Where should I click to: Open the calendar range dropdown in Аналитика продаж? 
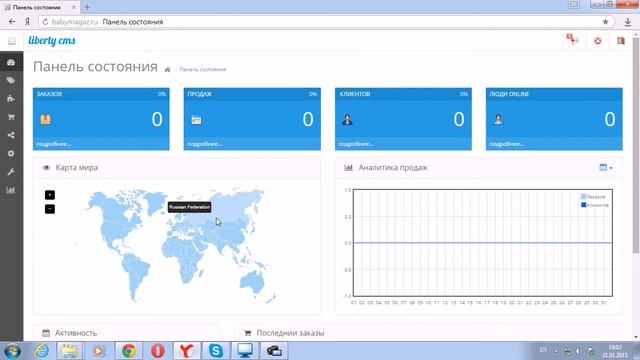click(606, 167)
